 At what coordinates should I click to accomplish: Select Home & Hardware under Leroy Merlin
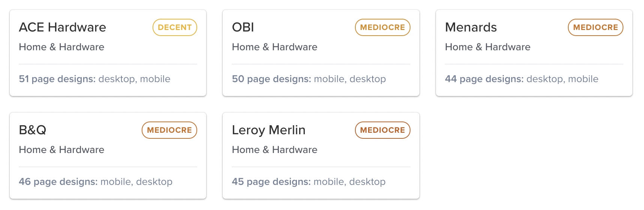[274, 150]
